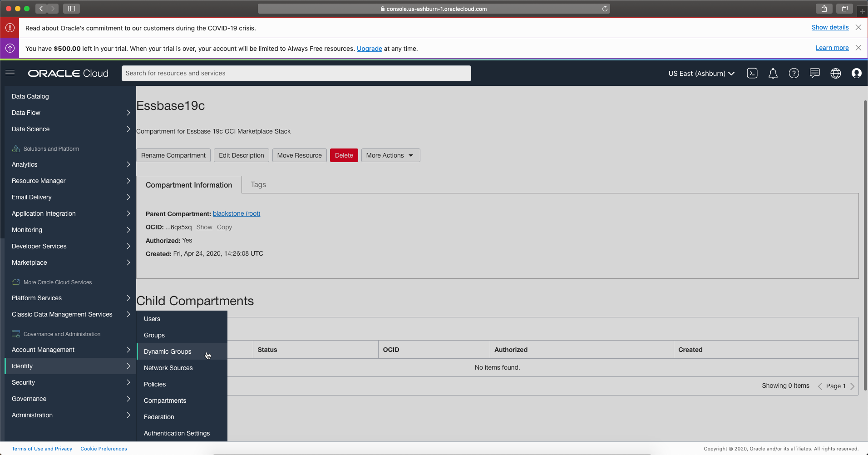Open the user profile avatar icon
This screenshot has height=455, width=868.
[856, 73]
